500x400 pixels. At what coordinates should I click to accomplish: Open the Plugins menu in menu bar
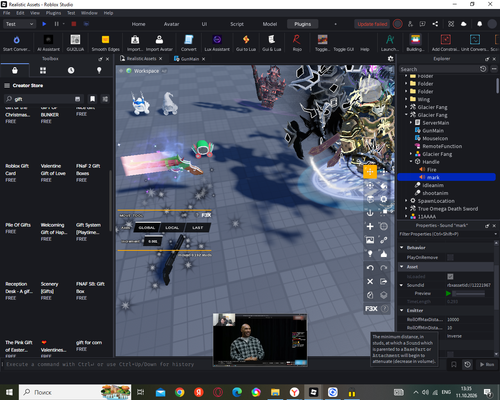point(53,13)
